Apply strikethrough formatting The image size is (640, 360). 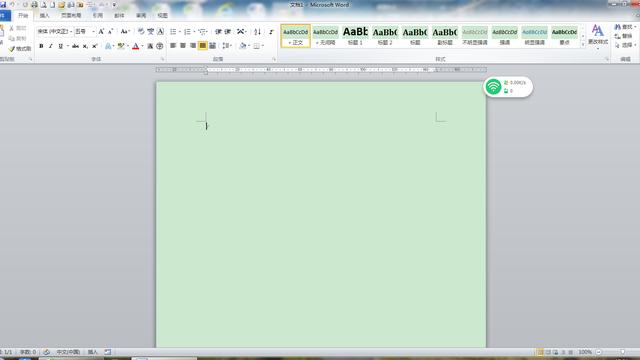tap(76, 46)
